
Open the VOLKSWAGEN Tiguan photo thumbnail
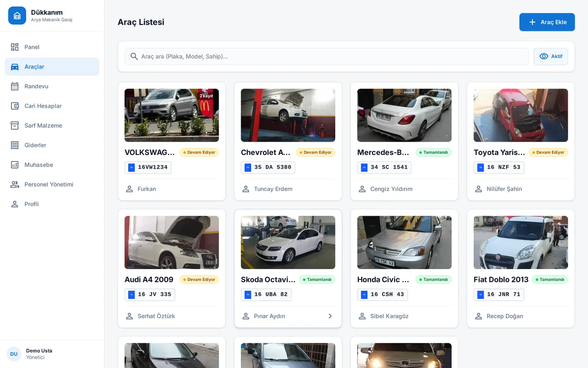tap(172, 115)
